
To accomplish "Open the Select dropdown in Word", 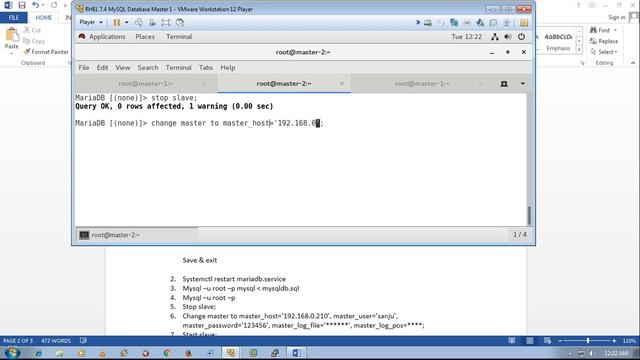I will (x=604, y=52).
